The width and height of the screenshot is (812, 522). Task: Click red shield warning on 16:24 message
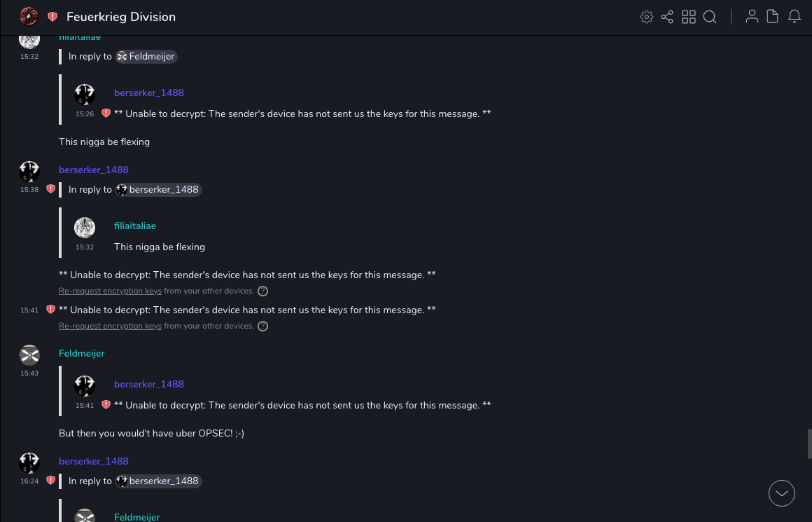click(50, 481)
